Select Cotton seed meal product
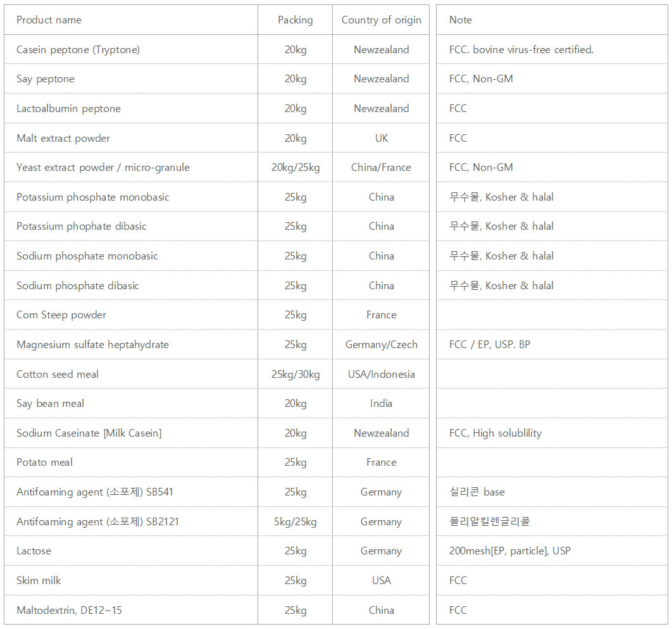This screenshot has height=629, width=672. (58, 374)
